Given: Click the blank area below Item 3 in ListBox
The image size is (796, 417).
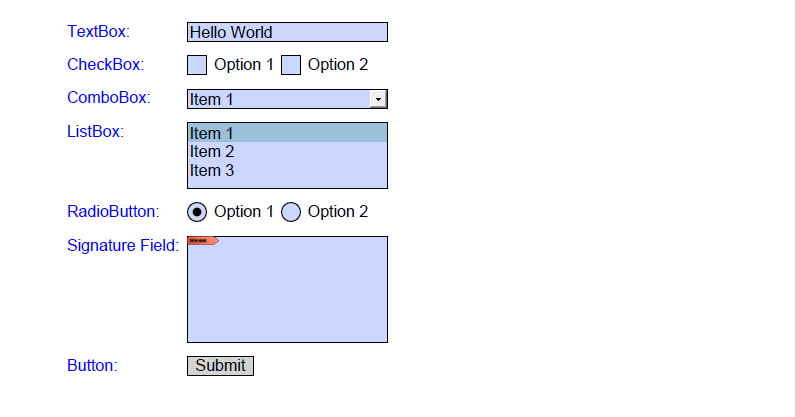Looking at the screenshot, I should [287, 184].
